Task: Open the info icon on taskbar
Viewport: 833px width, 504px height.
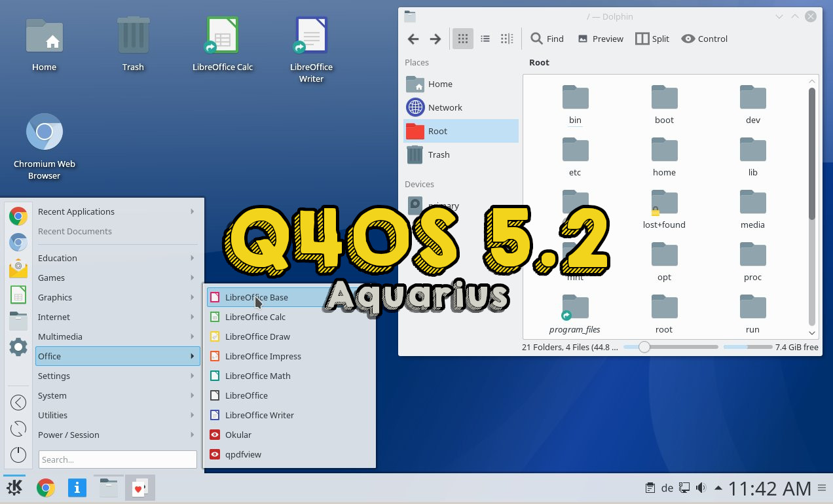Action: [x=77, y=488]
